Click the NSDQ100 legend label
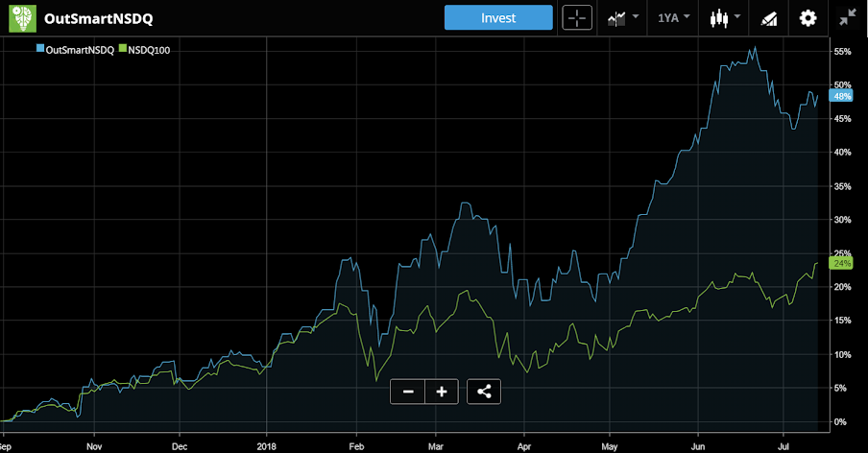The height and width of the screenshot is (453, 868). [x=149, y=50]
